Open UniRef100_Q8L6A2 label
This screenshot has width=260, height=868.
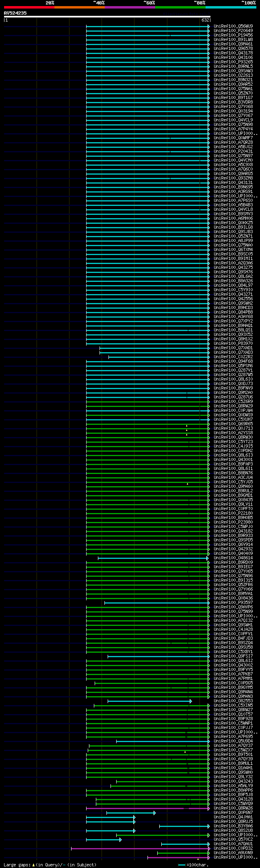(x=233, y=276)
